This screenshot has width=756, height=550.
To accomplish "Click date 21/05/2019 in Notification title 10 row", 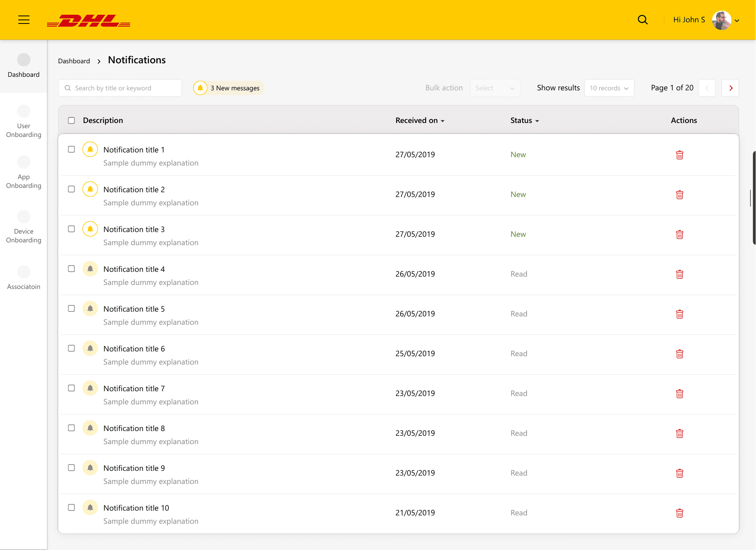I will click(x=415, y=513).
